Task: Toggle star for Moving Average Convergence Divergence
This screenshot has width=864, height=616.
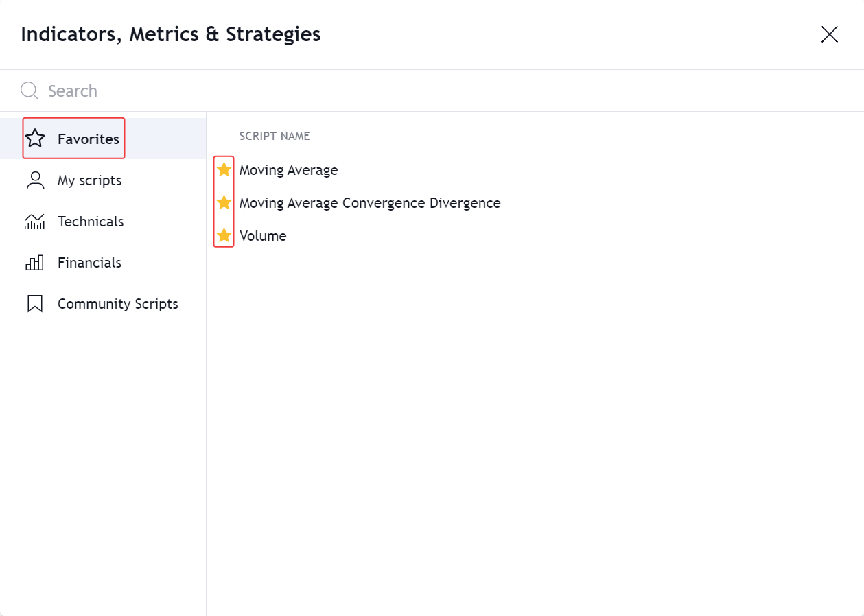Action: (224, 202)
